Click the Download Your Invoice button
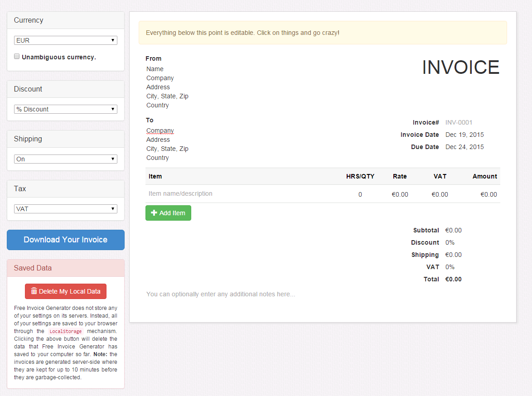 [x=65, y=240]
